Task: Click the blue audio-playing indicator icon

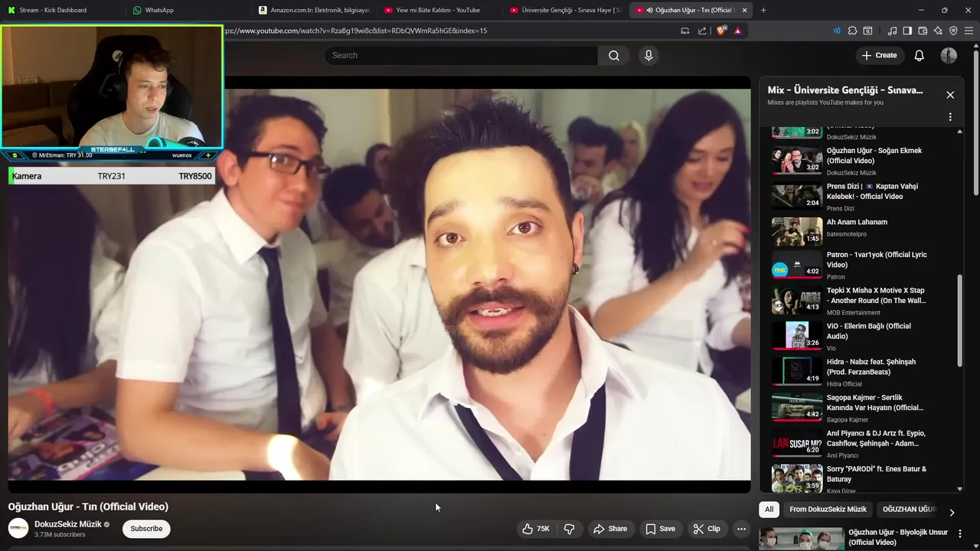Action: click(x=836, y=31)
